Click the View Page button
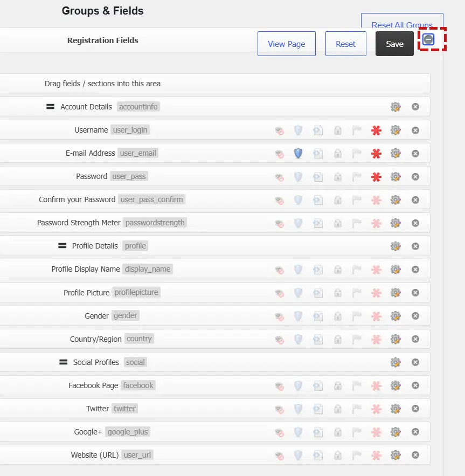The width and height of the screenshot is (465, 476). (287, 44)
